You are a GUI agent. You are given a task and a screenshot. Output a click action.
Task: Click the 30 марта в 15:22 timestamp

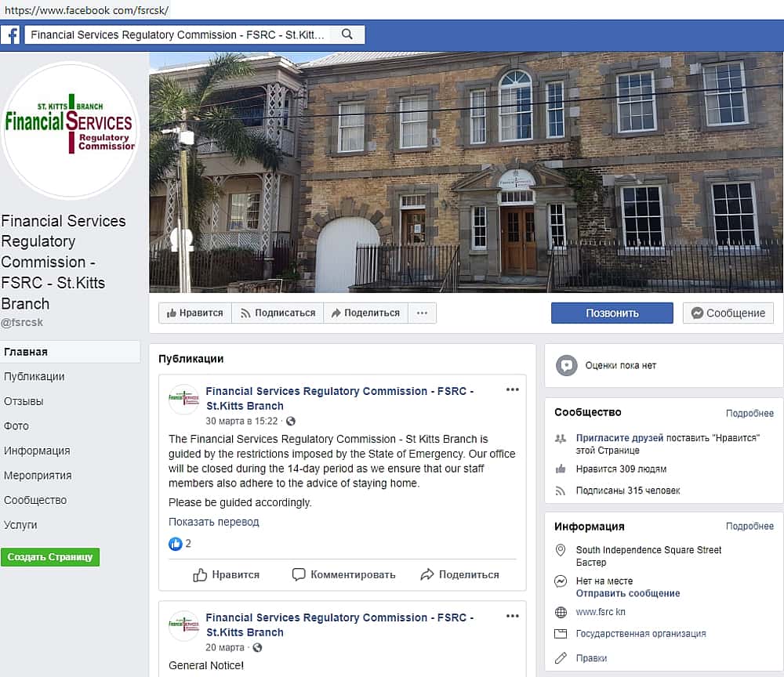pyautogui.click(x=241, y=422)
